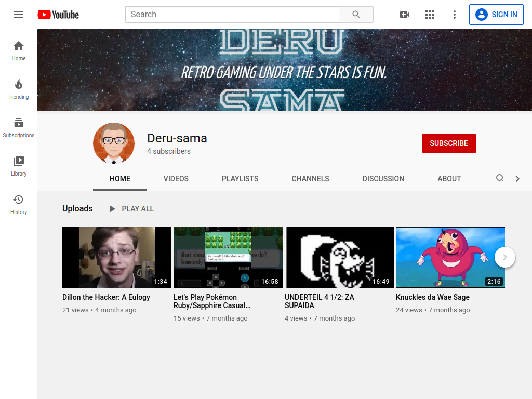The height and width of the screenshot is (399, 532).
Task: Open Trending in the sidebar
Action: pos(19,89)
